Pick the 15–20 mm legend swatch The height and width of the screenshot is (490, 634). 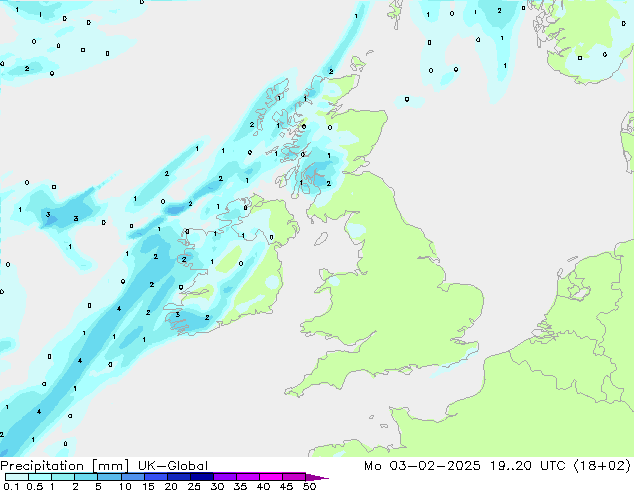pyautogui.click(x=156, y=477)
